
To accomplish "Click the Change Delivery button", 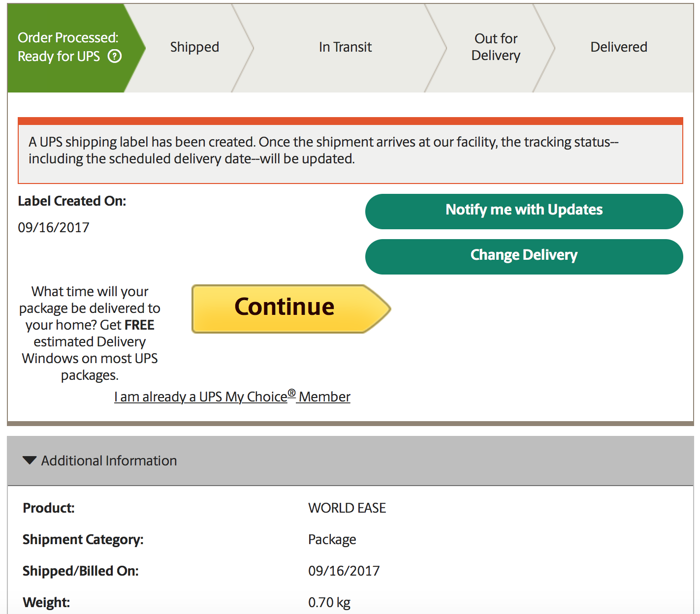I will click(x=524, y=257).
